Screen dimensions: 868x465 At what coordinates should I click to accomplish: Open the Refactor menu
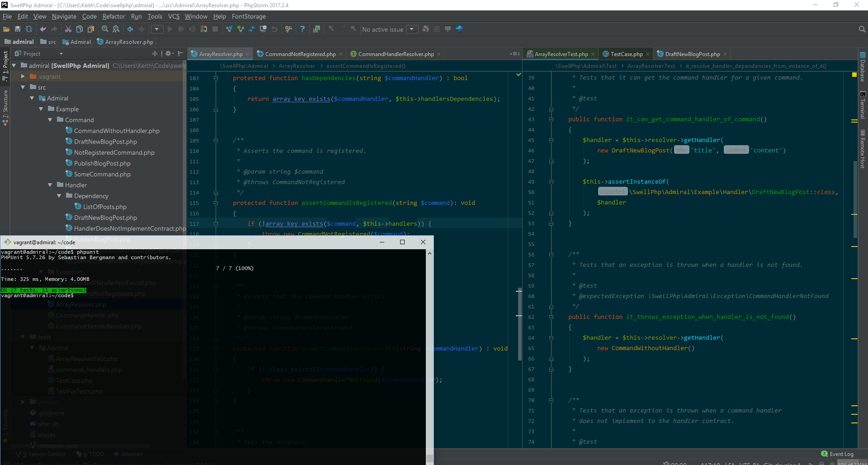(x=113, y=16)
